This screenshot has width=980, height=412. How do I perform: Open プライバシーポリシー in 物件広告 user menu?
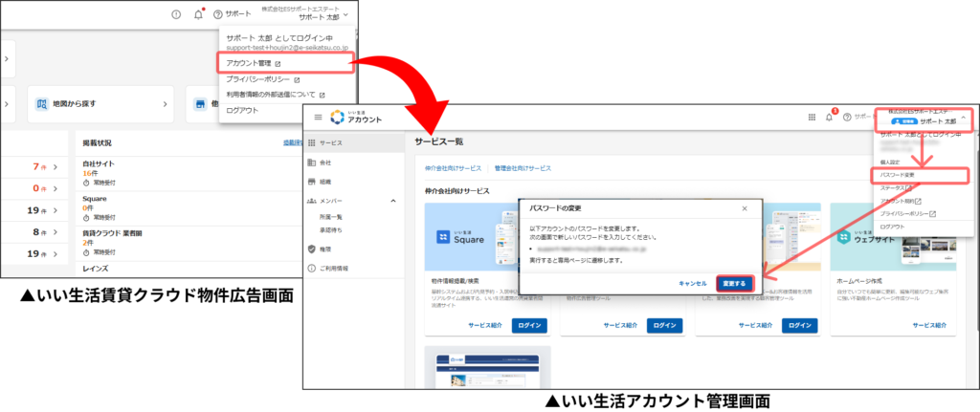click(262, 80)
